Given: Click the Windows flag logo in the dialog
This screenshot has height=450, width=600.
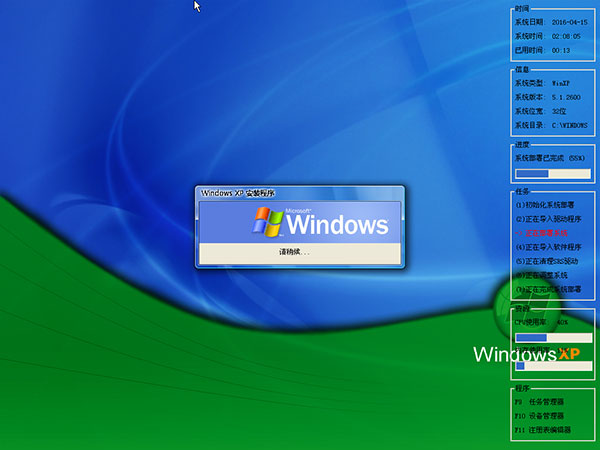Looking at the screenshot, I should (x=268, y=221).
